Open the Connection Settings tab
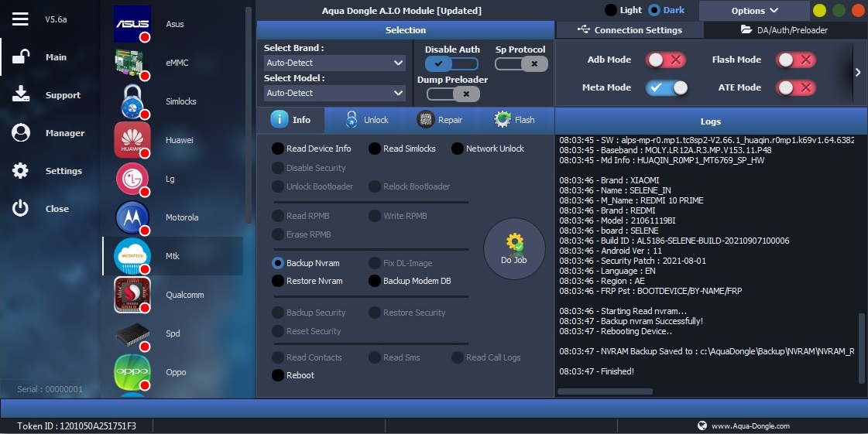Viewport: 868px width, 434px height. (x=630, y=30)
